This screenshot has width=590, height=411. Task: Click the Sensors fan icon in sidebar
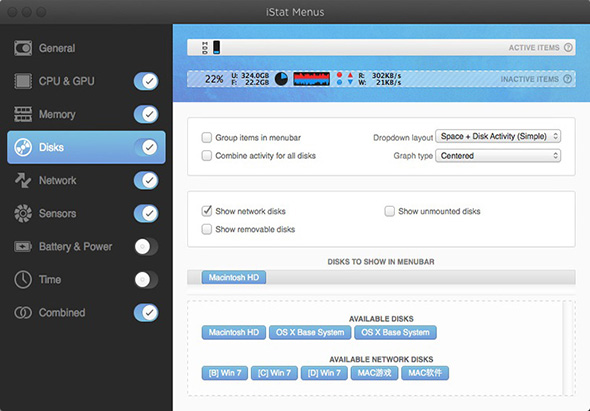[23, 213]
